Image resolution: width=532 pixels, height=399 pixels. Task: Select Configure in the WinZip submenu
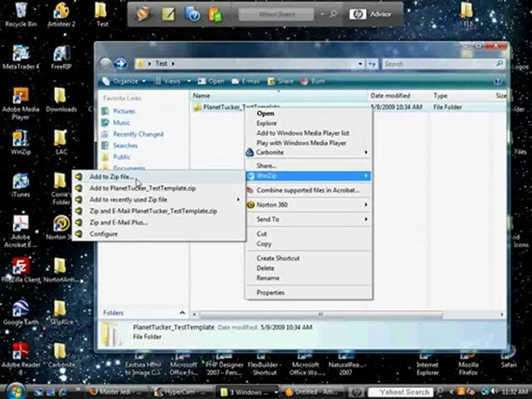pyautogui.click(x=104, y=234)
